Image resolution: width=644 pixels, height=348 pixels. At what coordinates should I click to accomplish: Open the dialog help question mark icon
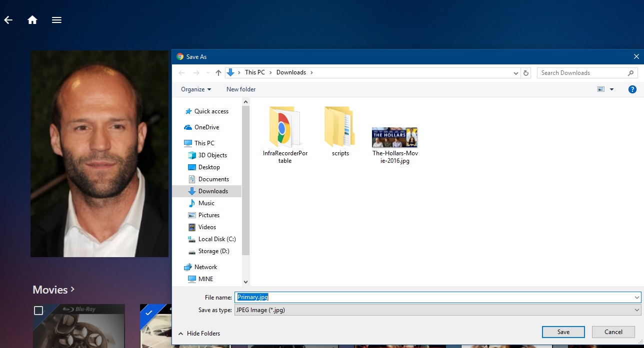[632, 89]
